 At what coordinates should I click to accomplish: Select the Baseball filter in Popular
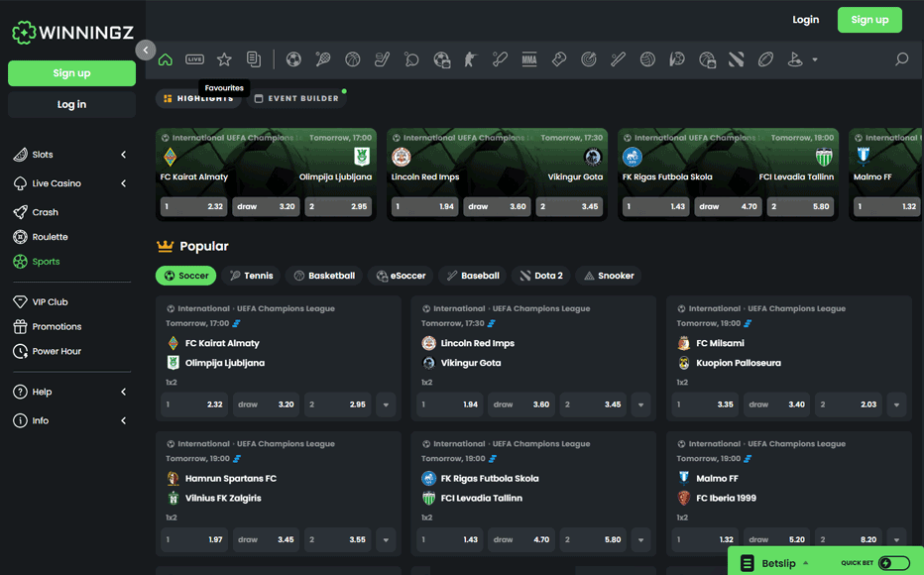tap(473, 276)
